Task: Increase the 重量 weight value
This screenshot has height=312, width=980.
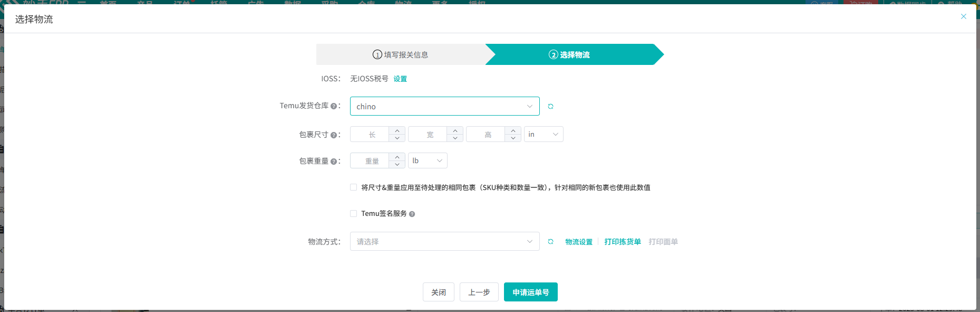Action: (397, 157)
